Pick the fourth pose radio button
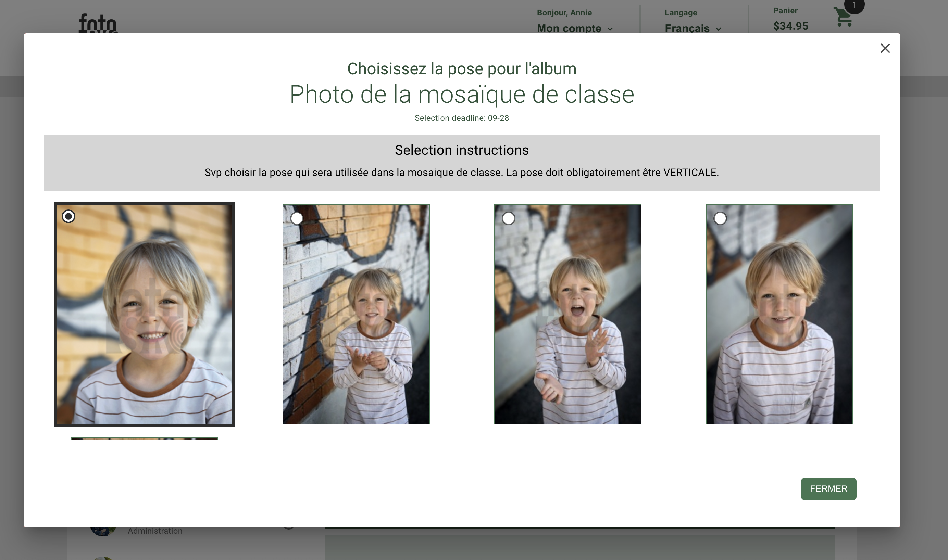The height and width of the screenshot is (560, 948). click(720, 218)
